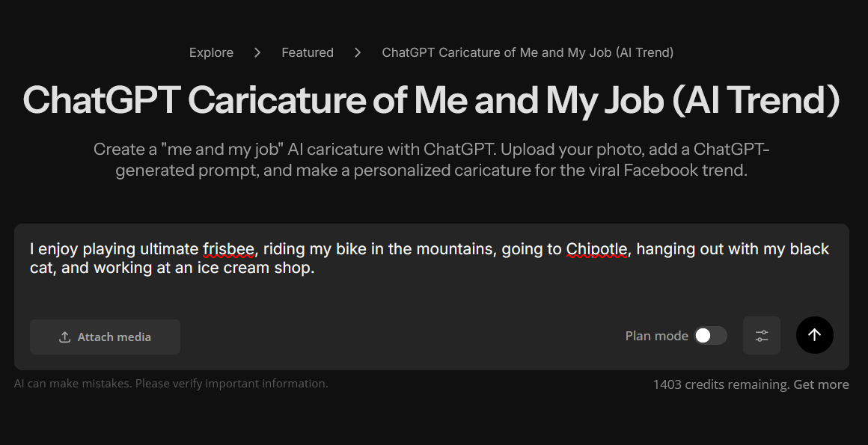Submit the prompt with the up-arrow button

(814, 335)
